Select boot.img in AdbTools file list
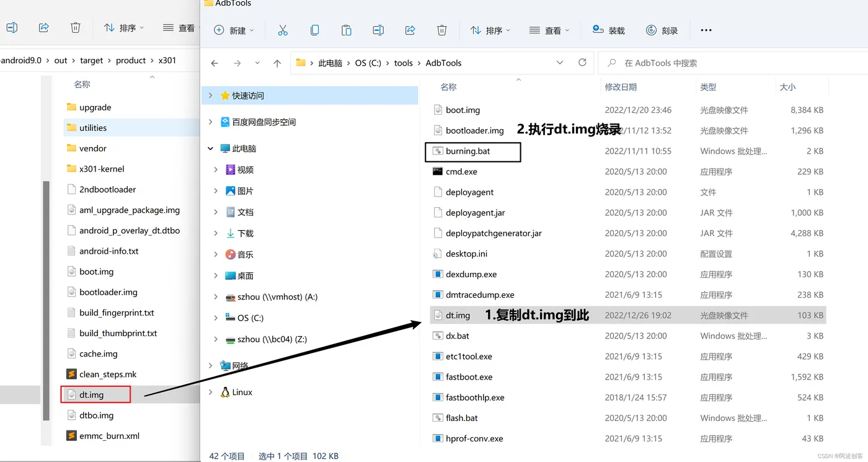 pyautogui.click(x=463, y=110)
